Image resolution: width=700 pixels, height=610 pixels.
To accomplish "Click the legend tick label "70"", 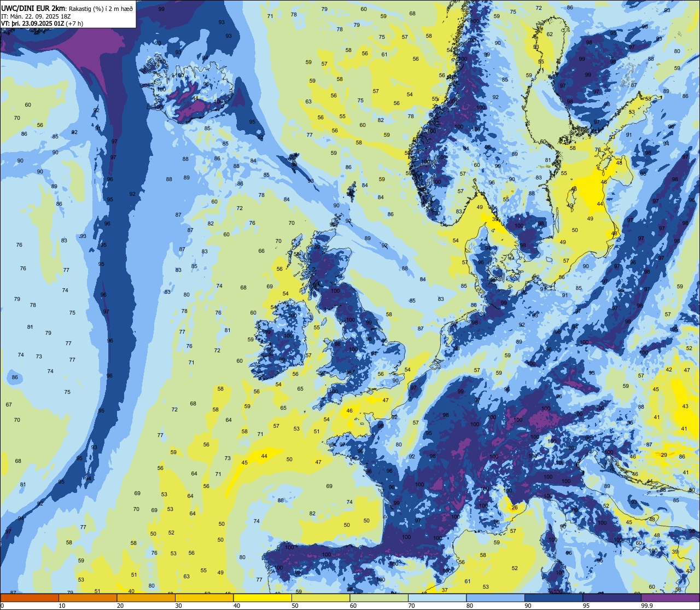I will click(411, 606).
